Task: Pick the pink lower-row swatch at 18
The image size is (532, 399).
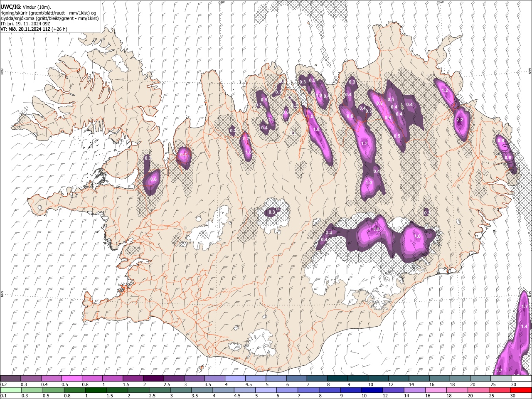Action: [x=457, y=390]
